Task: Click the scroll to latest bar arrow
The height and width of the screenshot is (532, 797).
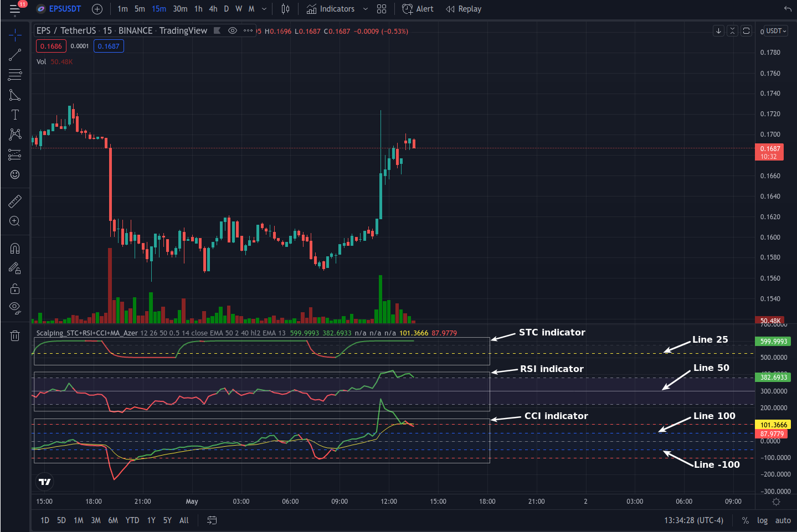Action: 718,30
